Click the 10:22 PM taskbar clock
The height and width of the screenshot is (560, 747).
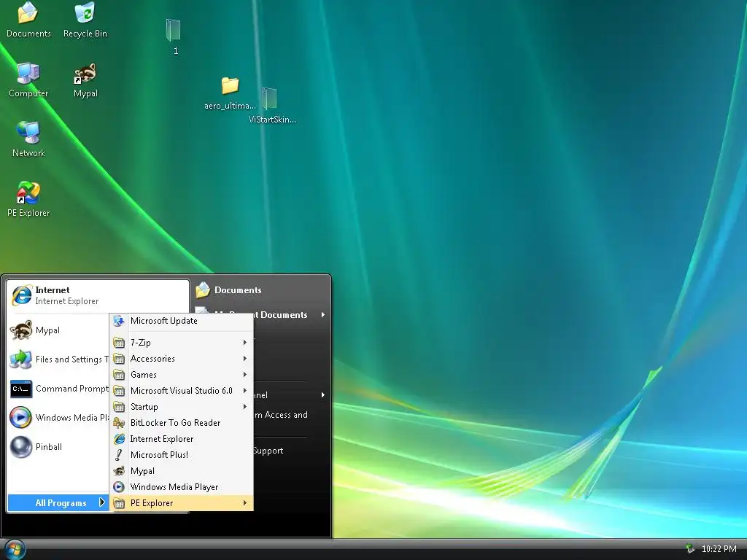click(x=719, y=549)
